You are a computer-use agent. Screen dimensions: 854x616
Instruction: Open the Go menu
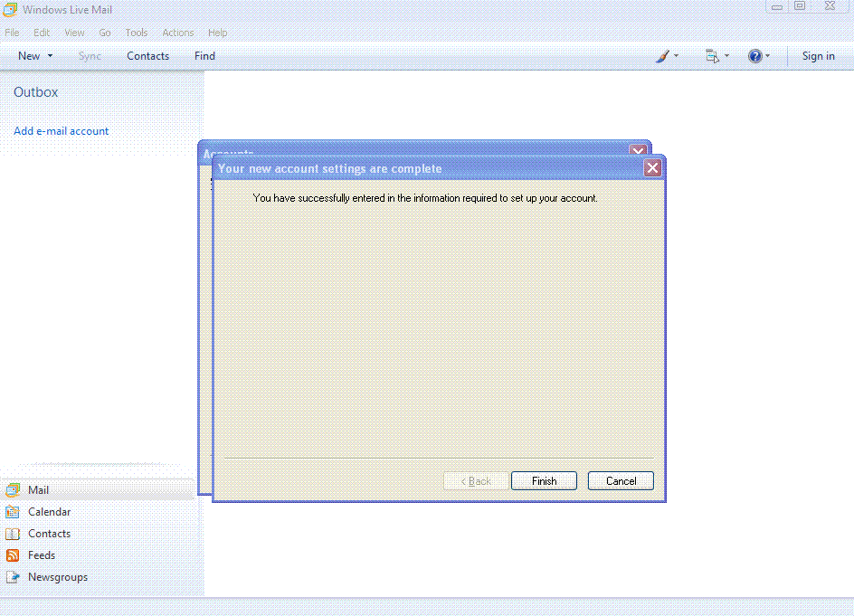coord(105,33)
